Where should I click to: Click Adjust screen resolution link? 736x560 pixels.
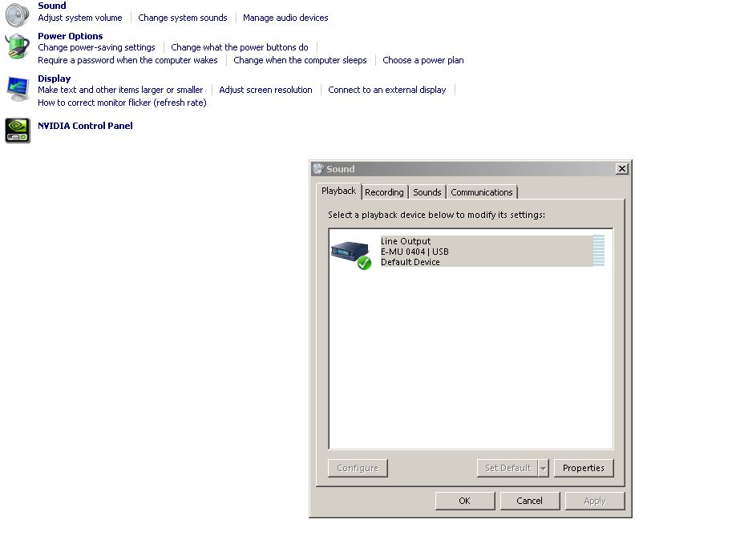265,90
